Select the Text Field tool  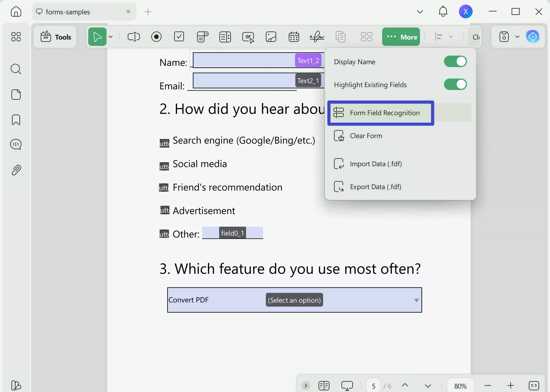pos(133,37)
